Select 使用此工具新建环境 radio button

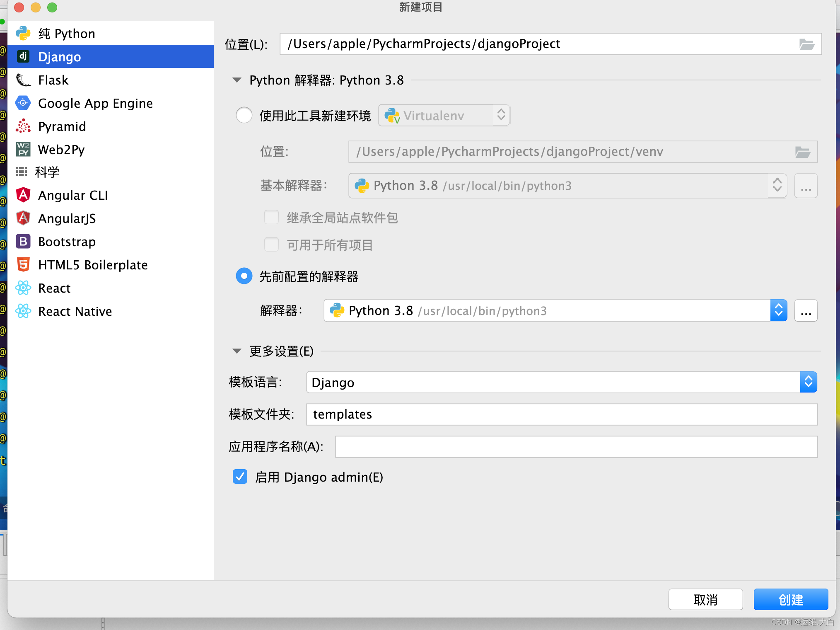(244, 115)
